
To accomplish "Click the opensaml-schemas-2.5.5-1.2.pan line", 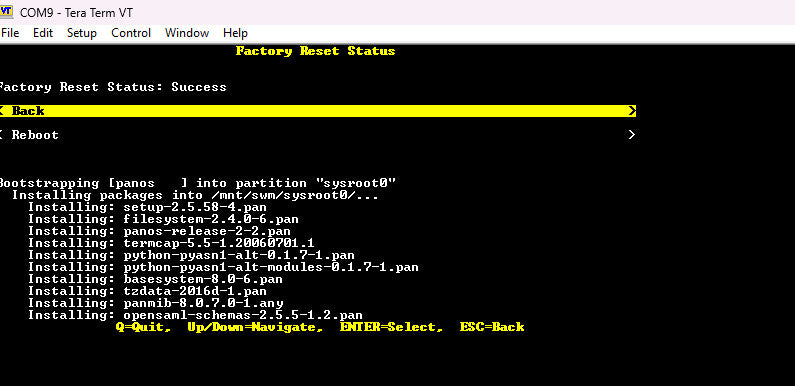I will (x=195, y=315).
